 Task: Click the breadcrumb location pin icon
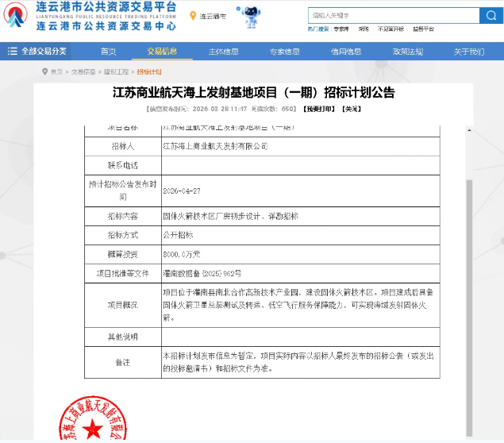point(44,71)
